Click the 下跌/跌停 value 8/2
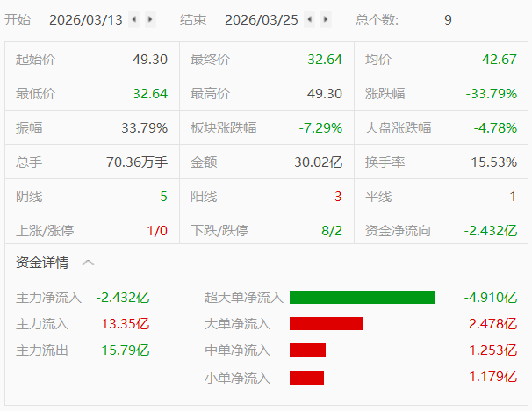Screen dimensions: 532x411 click(x=332, y=231)
